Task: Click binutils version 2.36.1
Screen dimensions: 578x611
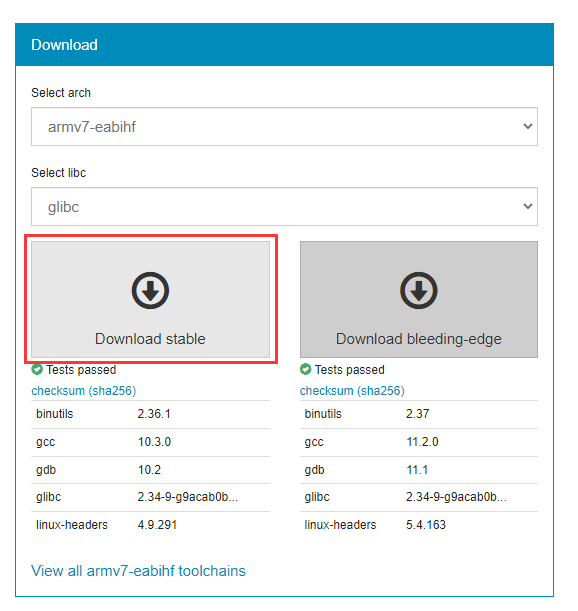Action: (x=154, y=414)
